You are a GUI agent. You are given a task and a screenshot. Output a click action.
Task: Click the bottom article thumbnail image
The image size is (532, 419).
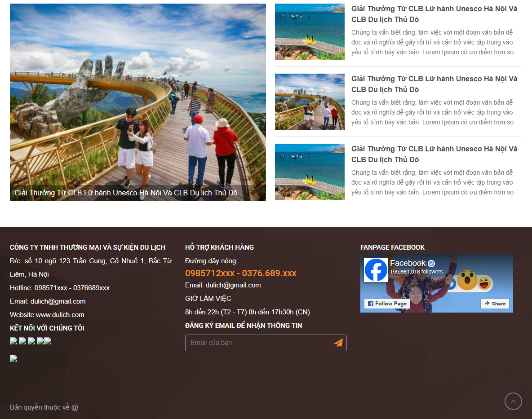tap(310, 172)
